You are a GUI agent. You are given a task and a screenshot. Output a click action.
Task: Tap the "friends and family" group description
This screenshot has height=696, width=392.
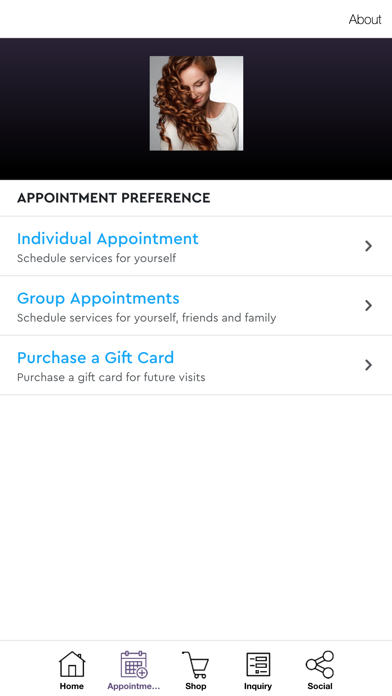(x=147, y=318)
